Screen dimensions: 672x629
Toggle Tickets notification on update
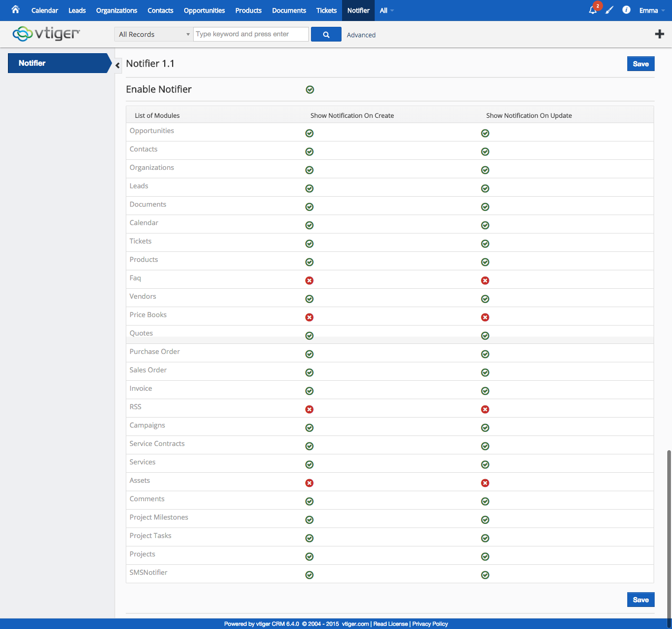tap(485, 244)
